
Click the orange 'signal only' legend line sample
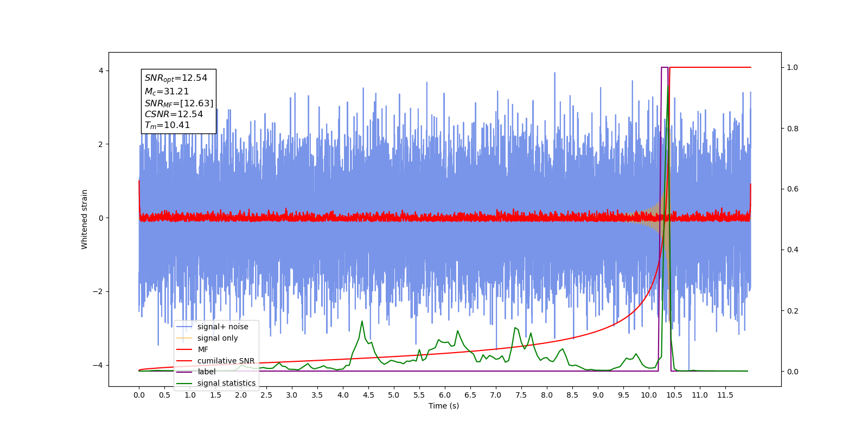point(184,338)
